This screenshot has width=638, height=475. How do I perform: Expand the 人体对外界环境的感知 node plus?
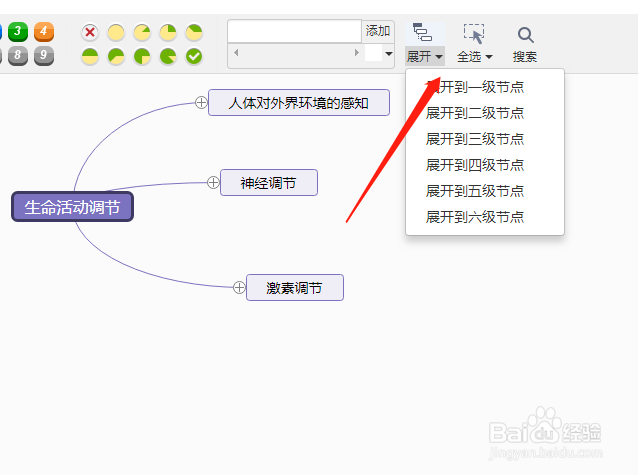(201, 103)
